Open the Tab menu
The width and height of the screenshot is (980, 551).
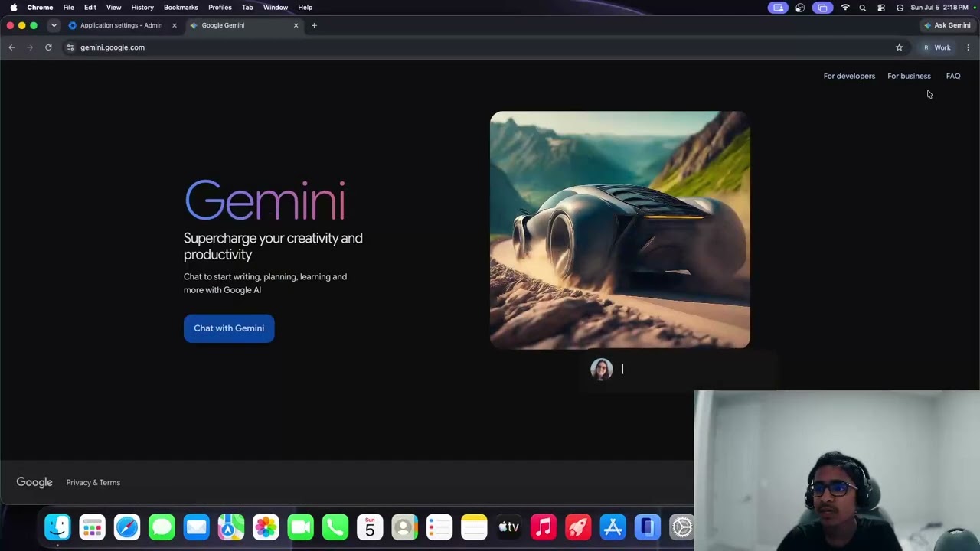(x=247, y=8)
